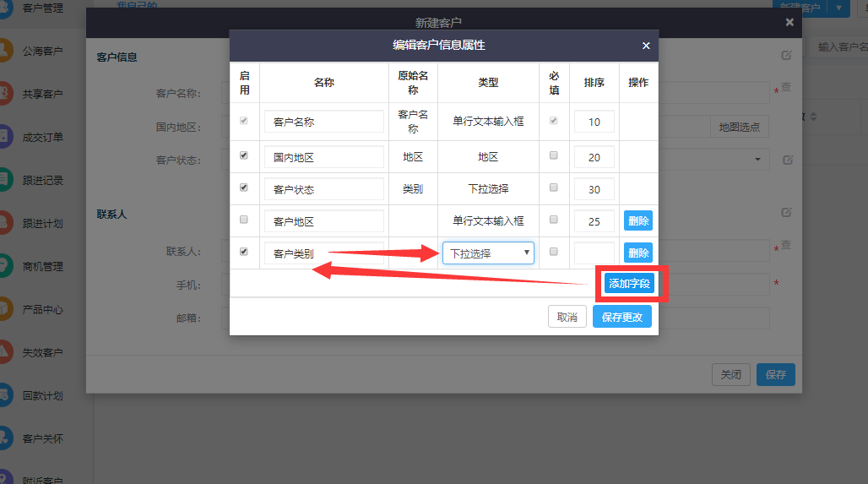Toggle 启用 checkbox for 客户状态 row
Screen dimensions: 868x484
(x=243, y=188)
